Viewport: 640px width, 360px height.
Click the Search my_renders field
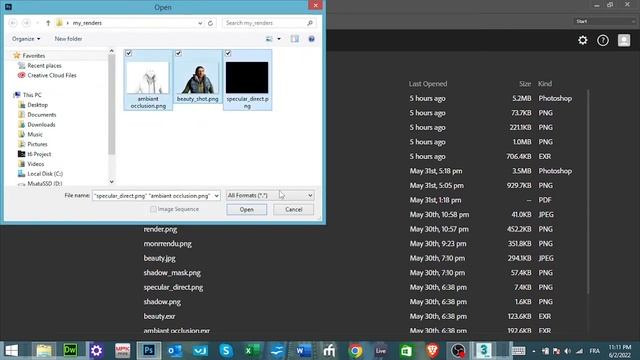click(x=269, y=23)
